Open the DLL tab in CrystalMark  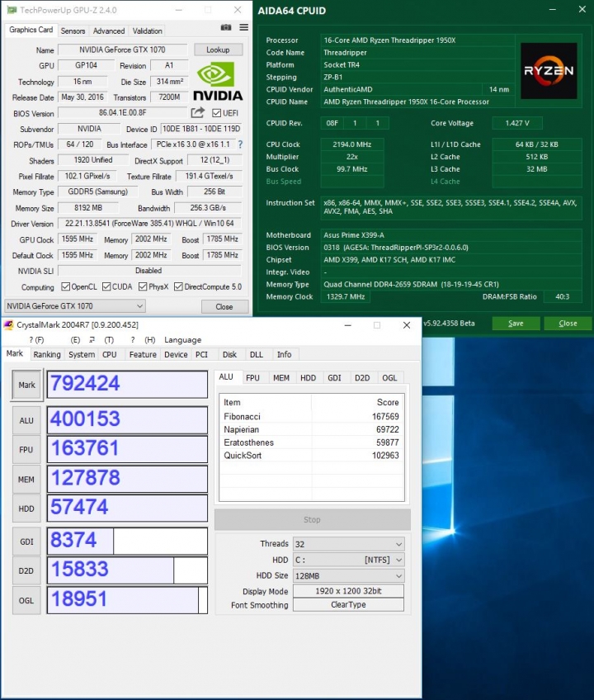(x=257, y=354)
